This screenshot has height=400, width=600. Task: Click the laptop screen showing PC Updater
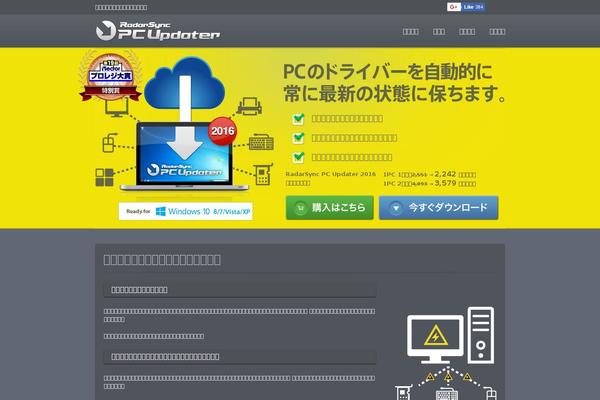click(184, 153)
